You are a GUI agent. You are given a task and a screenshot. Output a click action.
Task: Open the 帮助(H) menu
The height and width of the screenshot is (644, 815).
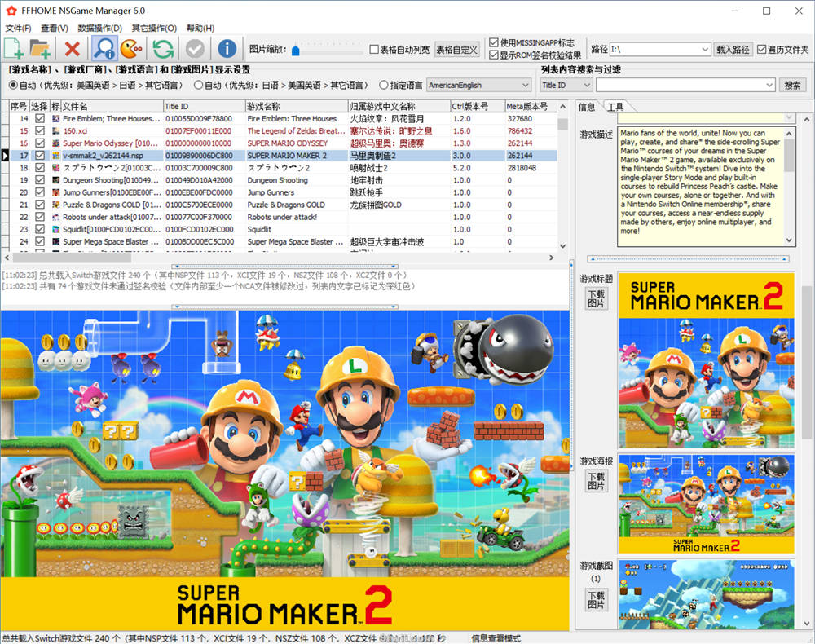click(x=200, y=28)
